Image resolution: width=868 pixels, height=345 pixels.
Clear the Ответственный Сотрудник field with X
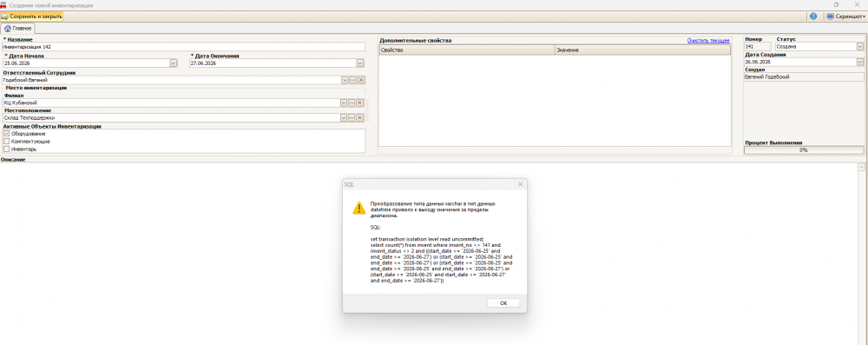360,81
